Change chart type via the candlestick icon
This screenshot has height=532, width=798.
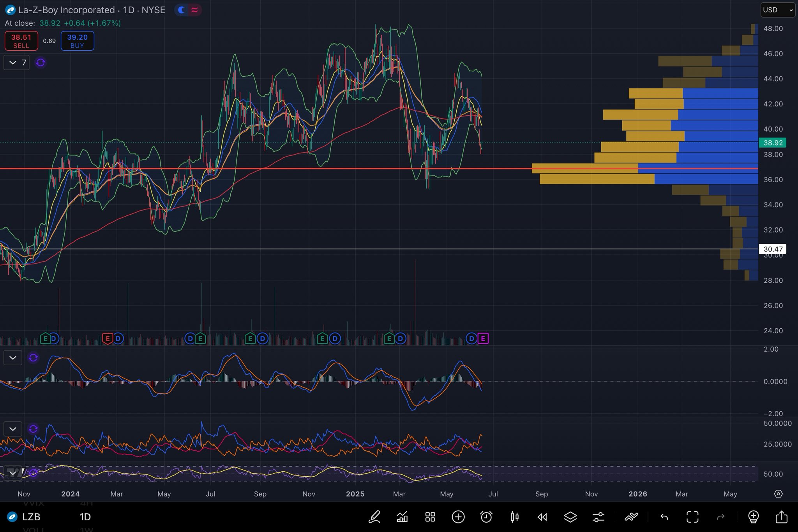coord(514,517)
